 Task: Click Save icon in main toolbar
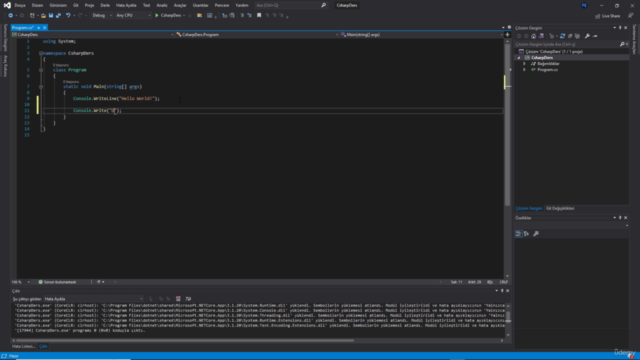point(51,16)
